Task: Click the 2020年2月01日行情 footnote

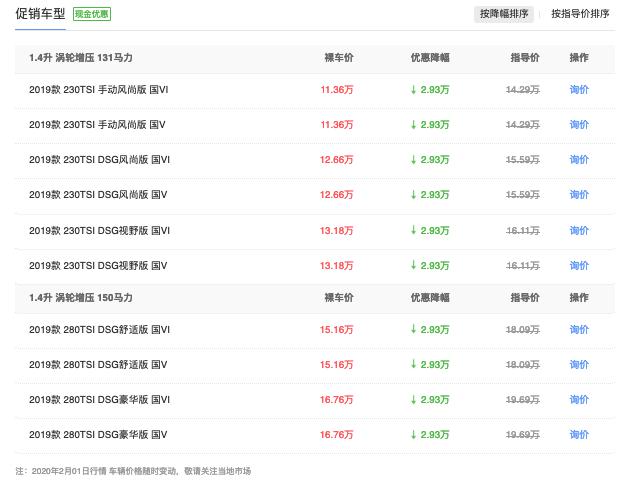Action: pos(133,471)
